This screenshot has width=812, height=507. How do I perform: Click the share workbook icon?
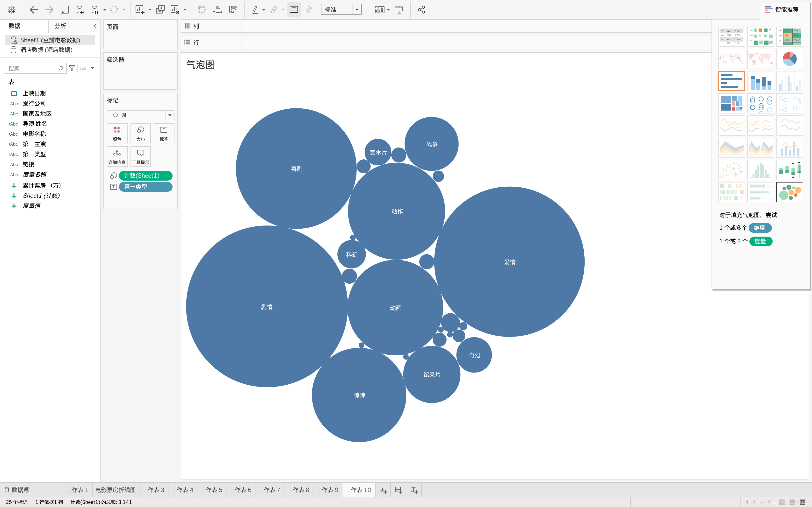click(x=421, y=10)
